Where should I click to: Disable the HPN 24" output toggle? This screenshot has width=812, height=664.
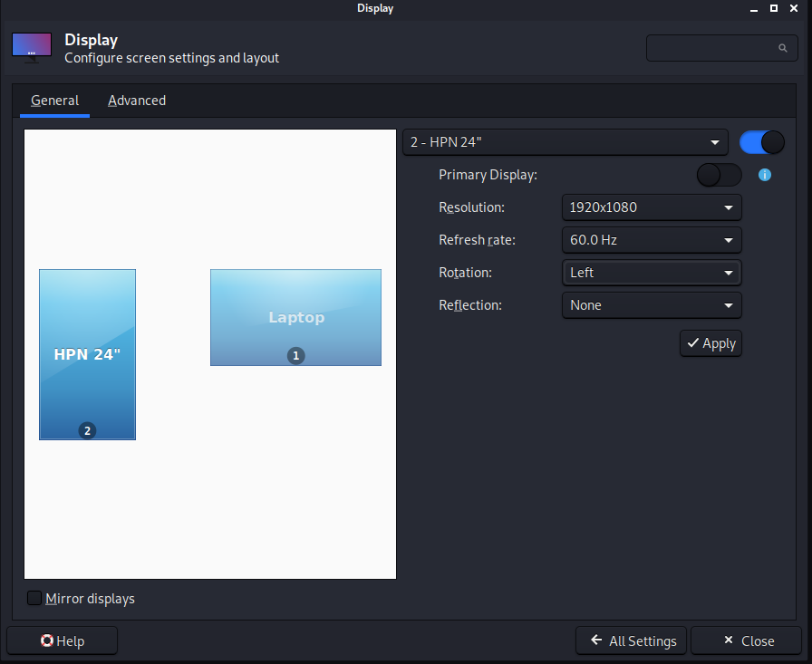click(x=761, y=142)
